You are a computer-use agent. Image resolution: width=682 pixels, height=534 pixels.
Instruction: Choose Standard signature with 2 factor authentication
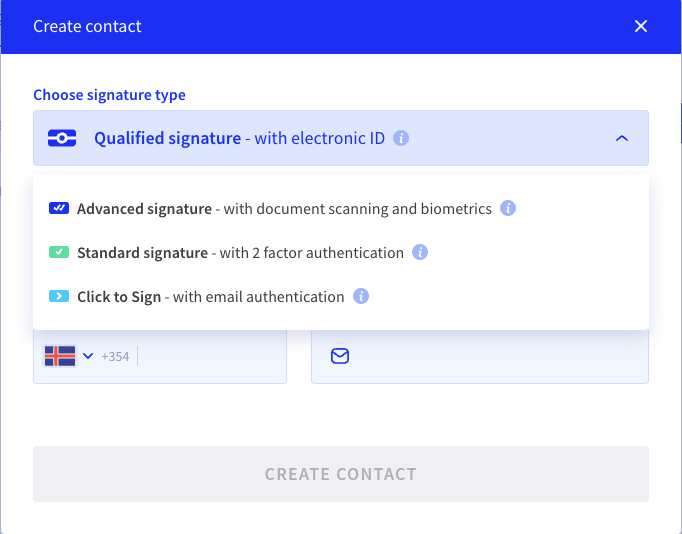[x=240, y=253]
